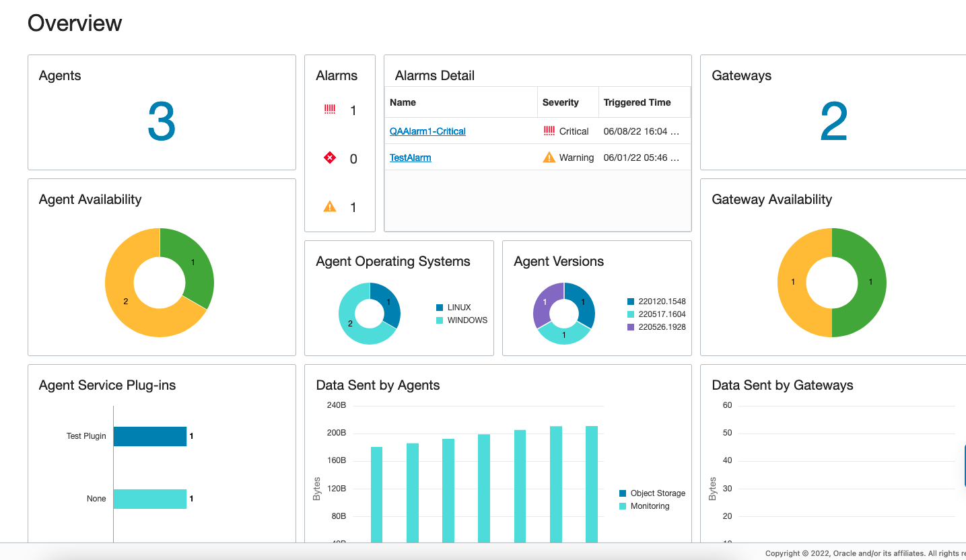Viewport: 966px width, 560px height.
Task: Click the None plug-in bar
Action: (x=149, y=499)
